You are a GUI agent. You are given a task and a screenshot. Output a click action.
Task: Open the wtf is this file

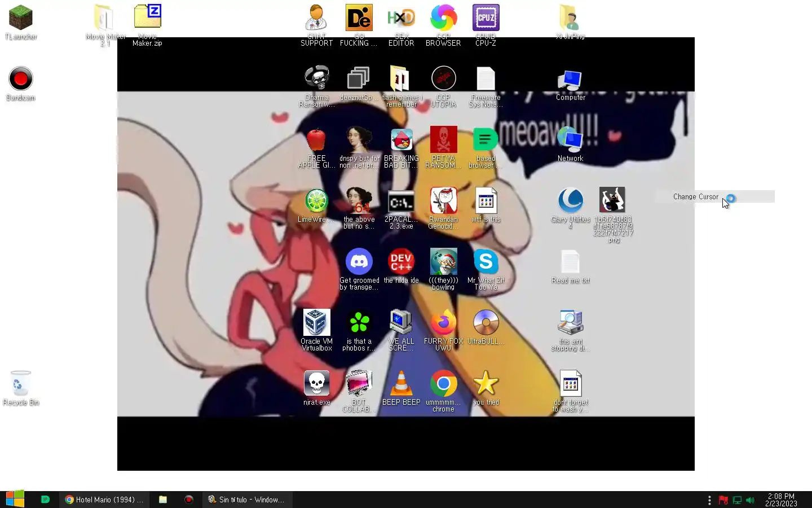[x=486, y=201]
